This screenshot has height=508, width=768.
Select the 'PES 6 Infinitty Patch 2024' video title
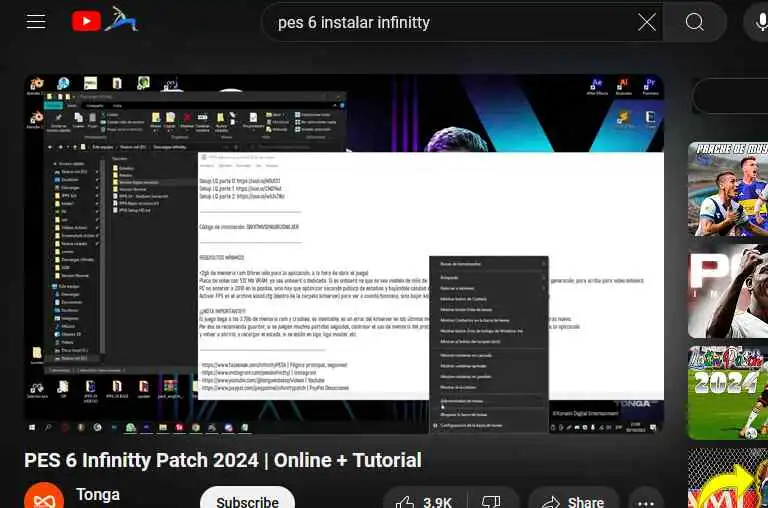(223, 460)
